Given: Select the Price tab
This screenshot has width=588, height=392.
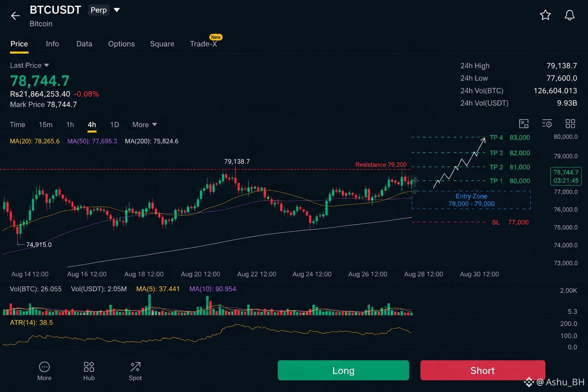Looking at the screenshot, I should coord(19,44).
